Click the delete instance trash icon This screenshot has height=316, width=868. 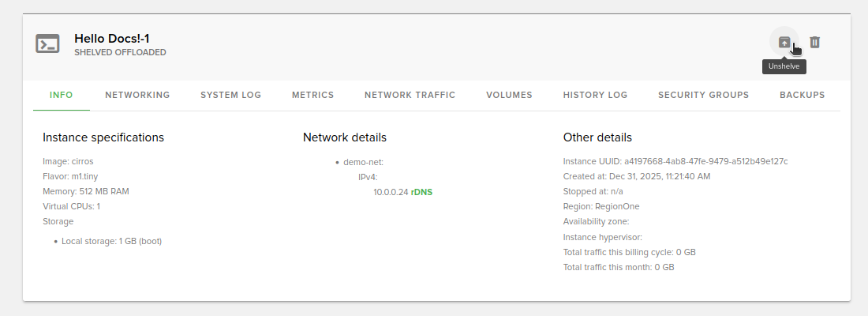click(x=815, y=43)
